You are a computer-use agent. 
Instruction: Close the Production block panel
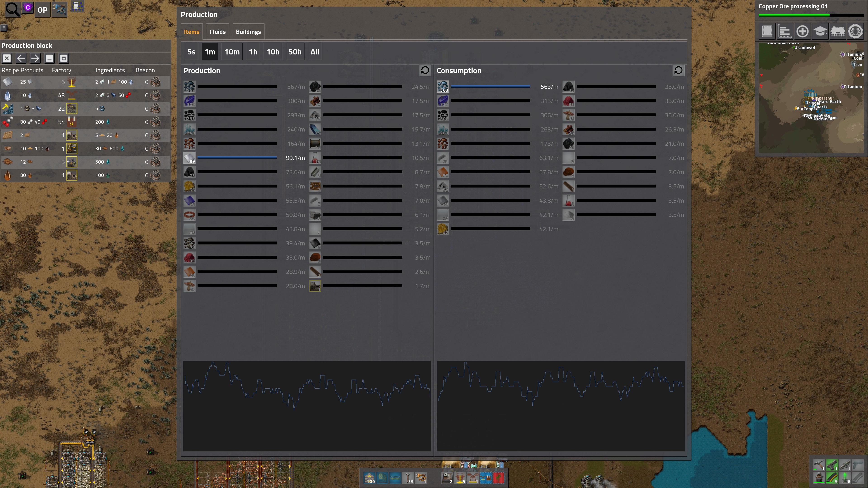click(7, 58)
